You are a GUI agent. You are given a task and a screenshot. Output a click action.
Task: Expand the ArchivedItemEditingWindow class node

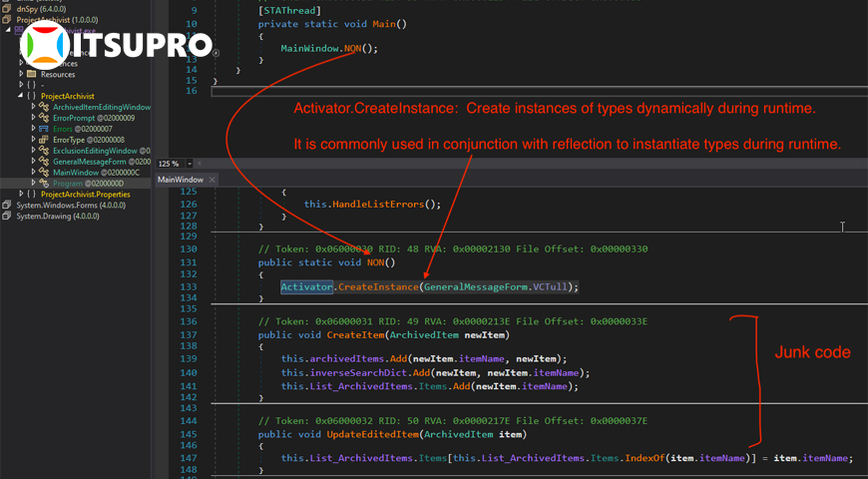[x=34, y=107]
